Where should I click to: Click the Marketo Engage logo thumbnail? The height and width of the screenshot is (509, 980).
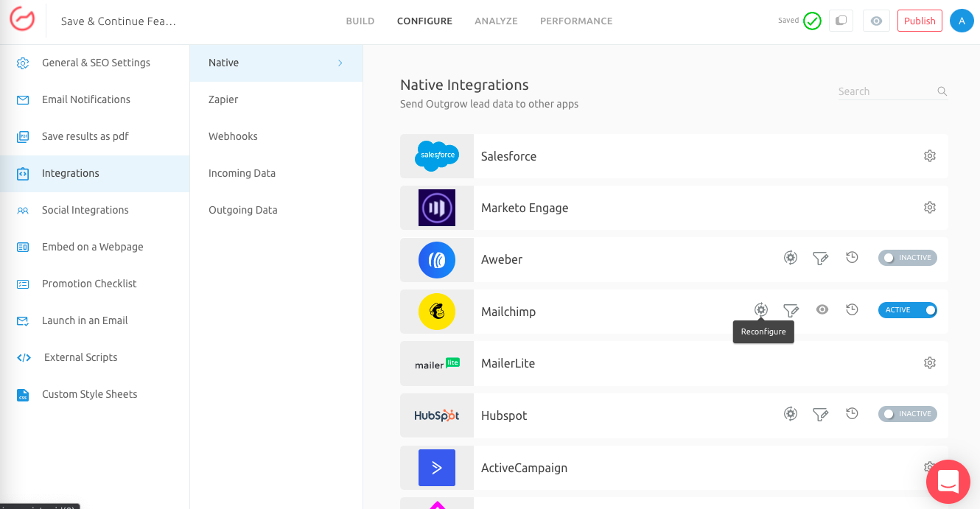point(437,208)
